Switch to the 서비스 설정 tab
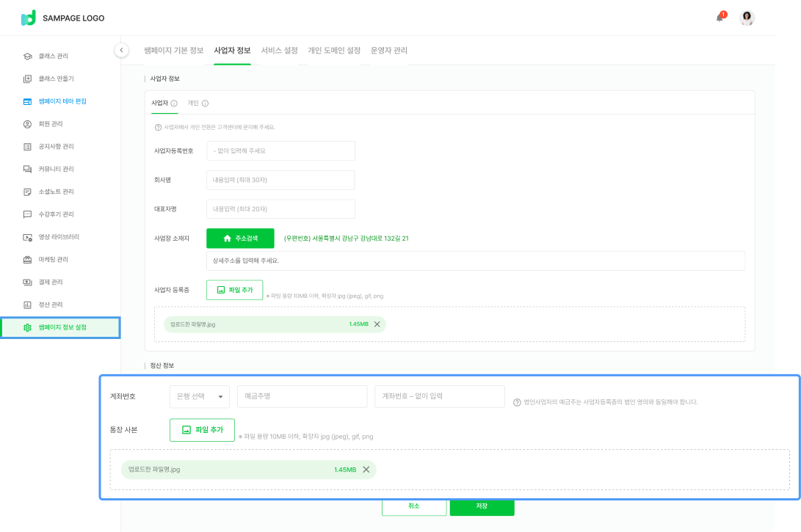This screenshot has height=532, width=801. click(279, 50)
